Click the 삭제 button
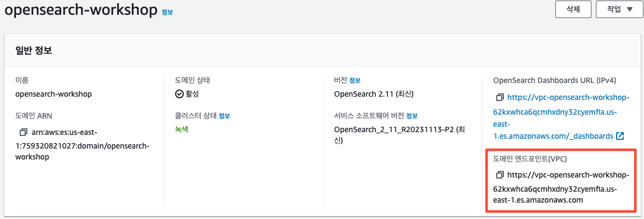 [573, 9]
